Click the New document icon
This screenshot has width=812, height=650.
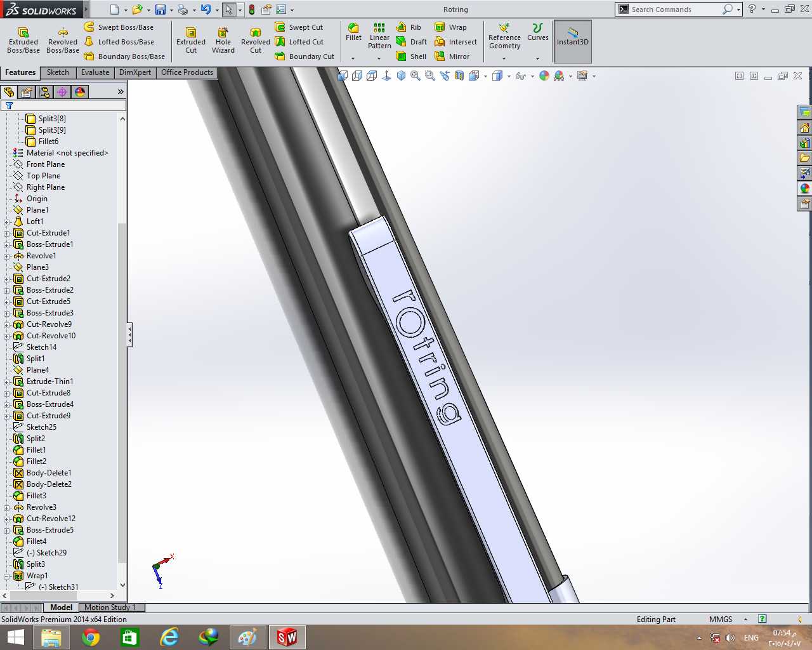click(x=114, y=10)
